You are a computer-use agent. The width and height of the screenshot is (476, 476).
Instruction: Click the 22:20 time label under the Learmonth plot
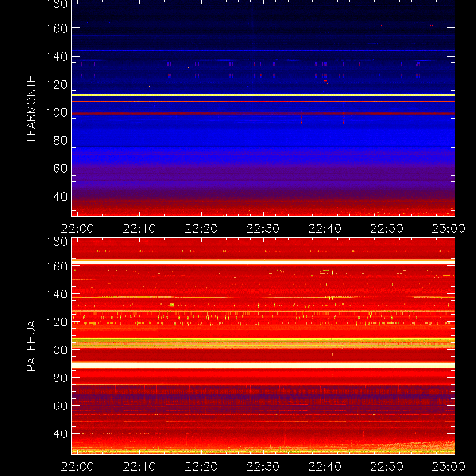click(201, 228)
